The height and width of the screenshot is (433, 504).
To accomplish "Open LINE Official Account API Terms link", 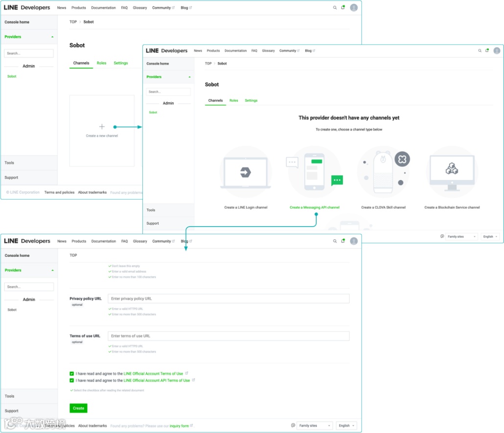I will (157, 380).
